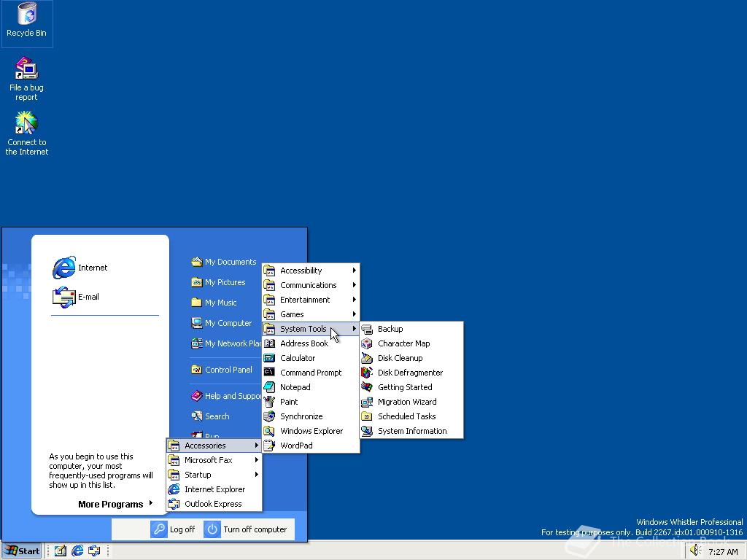Choose Windows Explorer from Accessories menu

311,431
